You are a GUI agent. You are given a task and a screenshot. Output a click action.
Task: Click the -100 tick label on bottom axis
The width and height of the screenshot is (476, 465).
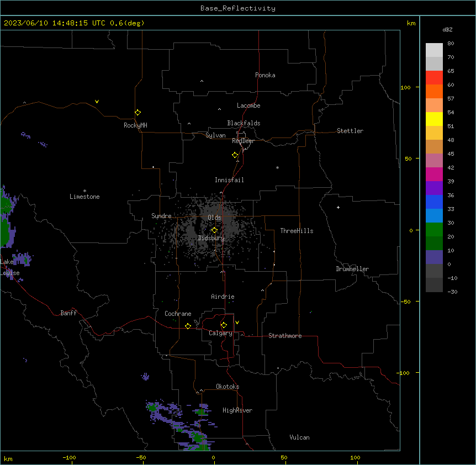[69, 457]
